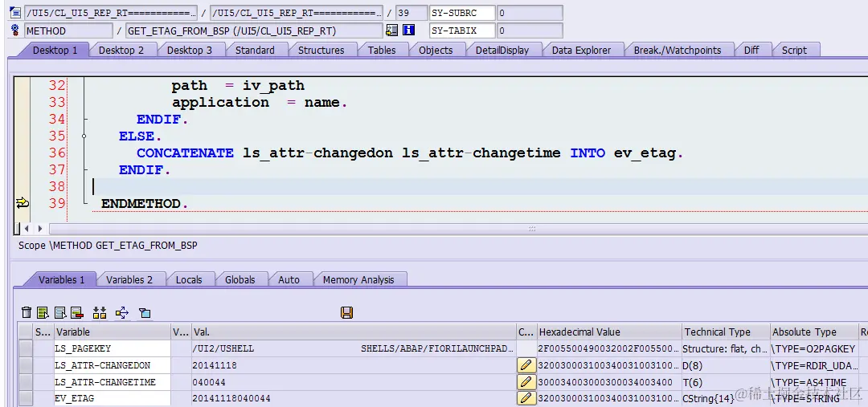Click the navigate icon left of info icon
This screenshot has width=868, height=407.
click(x=392, y=31)
